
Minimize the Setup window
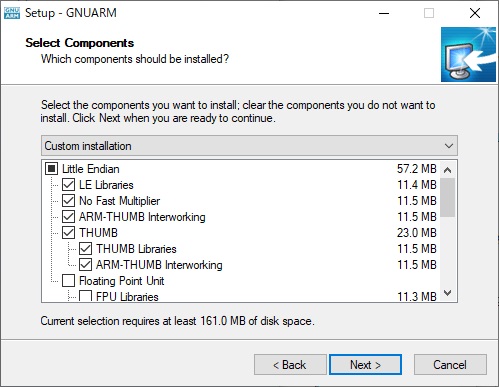(x=384, y=13)
